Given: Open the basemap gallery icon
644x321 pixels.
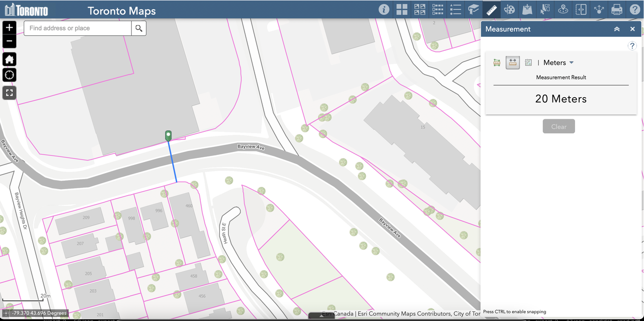Looking at the screenshot, I should pyautogui.click(x=401, y=10).
